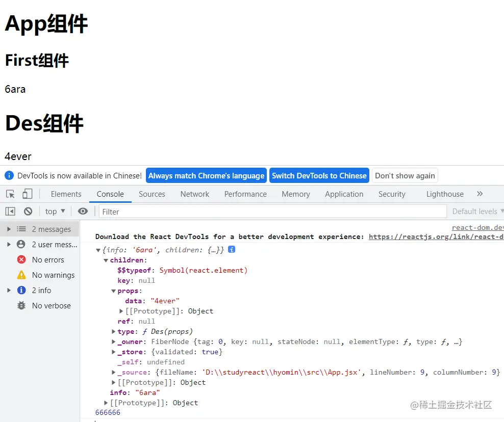Show or hide the console sidebar icon

10,212
